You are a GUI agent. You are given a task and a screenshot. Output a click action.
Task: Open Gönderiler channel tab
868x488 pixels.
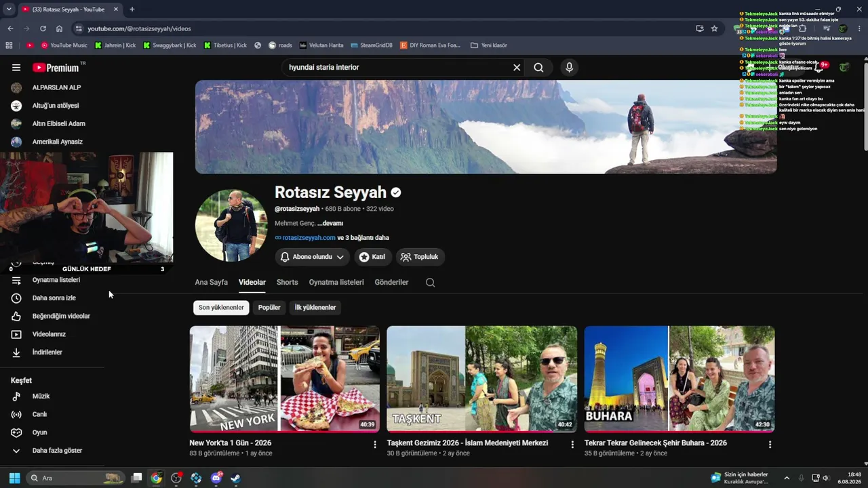pos(391,283)
